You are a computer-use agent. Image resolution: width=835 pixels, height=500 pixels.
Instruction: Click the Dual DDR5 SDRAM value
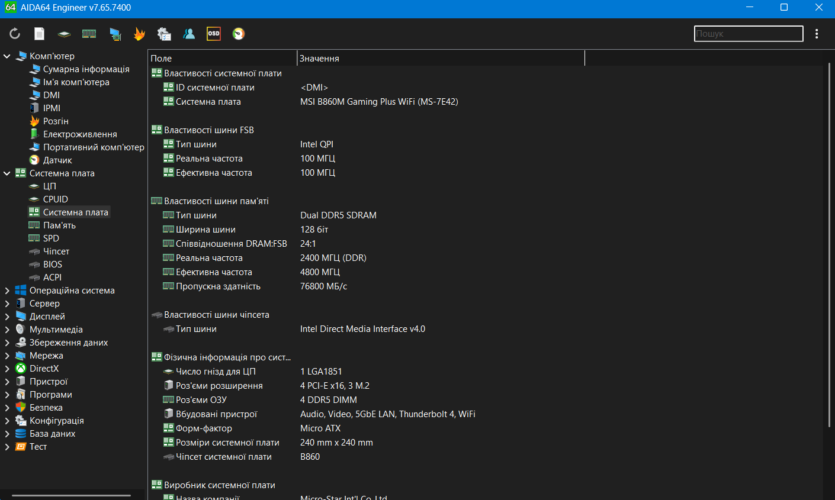click(x=338, y=215)
